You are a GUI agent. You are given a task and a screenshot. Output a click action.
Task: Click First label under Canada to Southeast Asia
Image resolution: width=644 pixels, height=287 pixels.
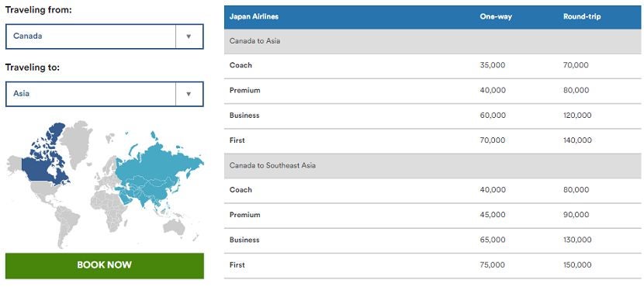pyautogui.click(x=237, y=265)
